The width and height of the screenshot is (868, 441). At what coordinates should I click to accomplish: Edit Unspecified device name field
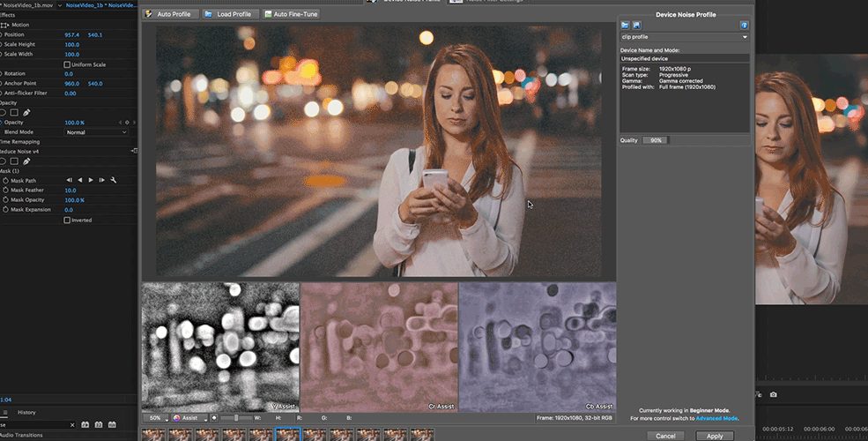tap(685, 59)
